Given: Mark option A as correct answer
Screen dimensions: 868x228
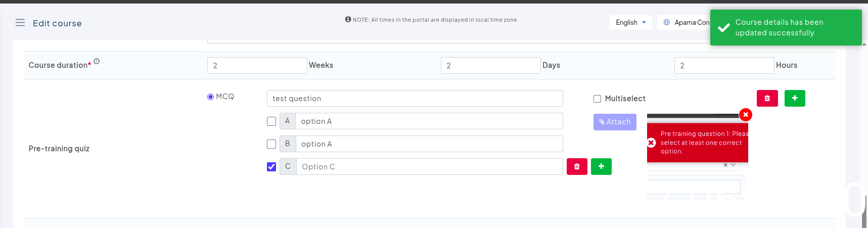Looking at the screenshot, I should click(271, 121).
